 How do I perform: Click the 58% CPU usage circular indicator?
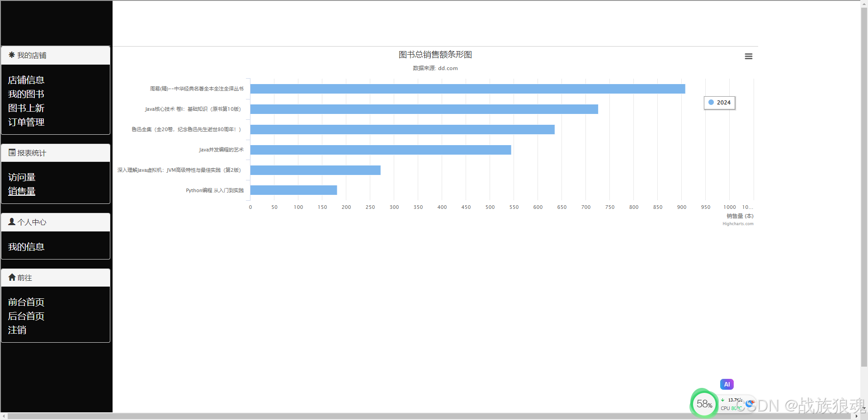click(703, 403)
